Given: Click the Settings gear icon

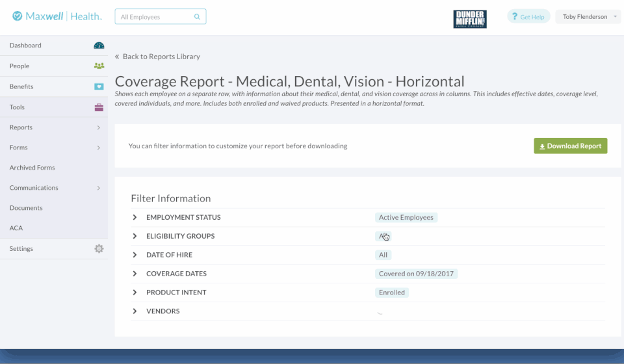Looking at the screenshot, I should click(x=99, y=248).
